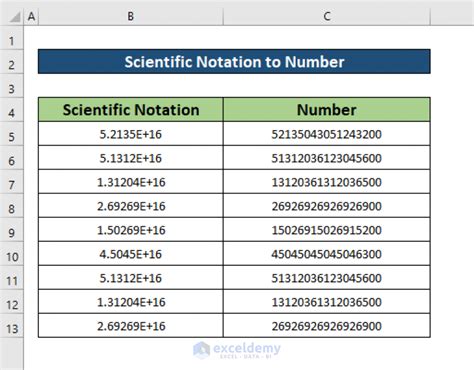Click the 'Scientific Notation to Number' title cell
Image resolution: width=474 pixels, height=370 pixels.
[x=234, y=62]
